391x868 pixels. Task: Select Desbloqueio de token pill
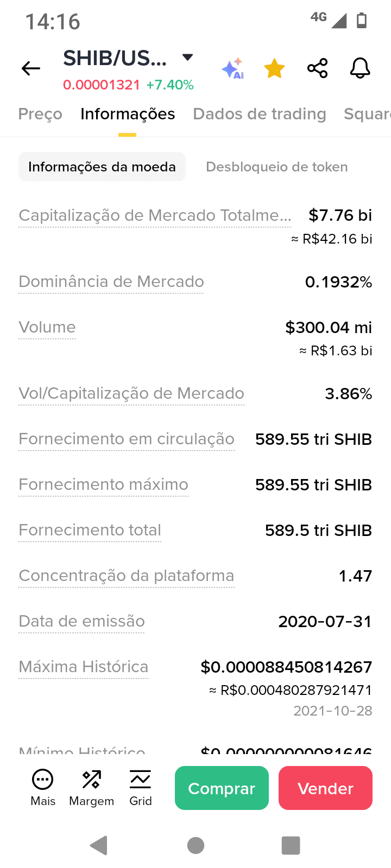[x=277, y=167]
